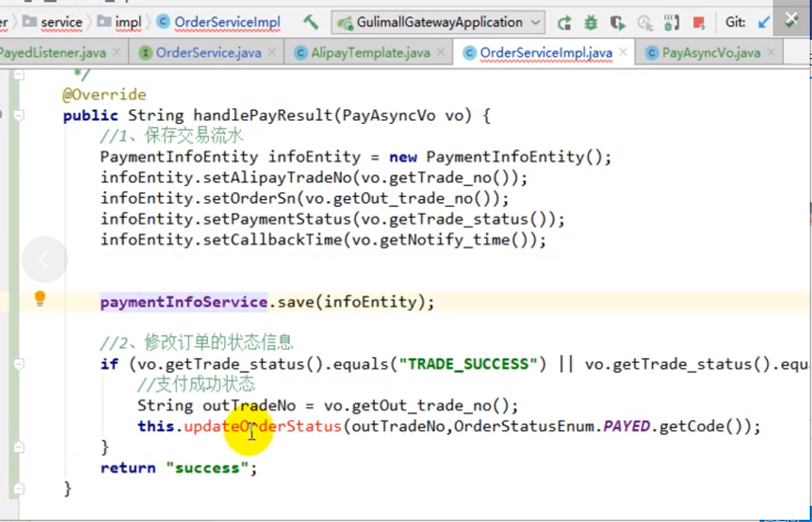
Task: Collapse the comment block fold marker at top
Action: pos(19,74)
